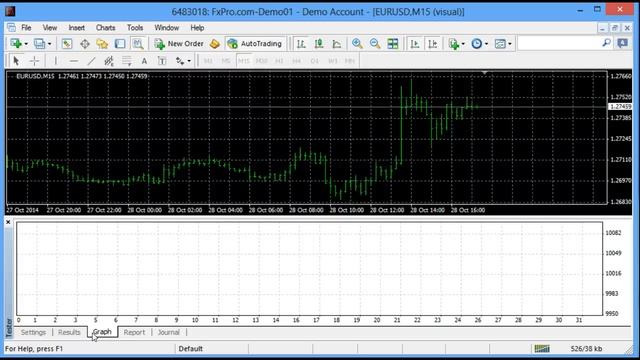Click the chart shift triangle marker

(x=484, y=73)
